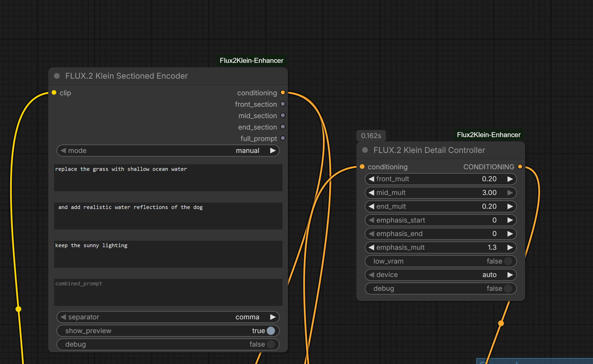Viewport: 593px width, 364px height.
Task: Decrease emphasis_end with the left arrow
Action: click(371, 234)
